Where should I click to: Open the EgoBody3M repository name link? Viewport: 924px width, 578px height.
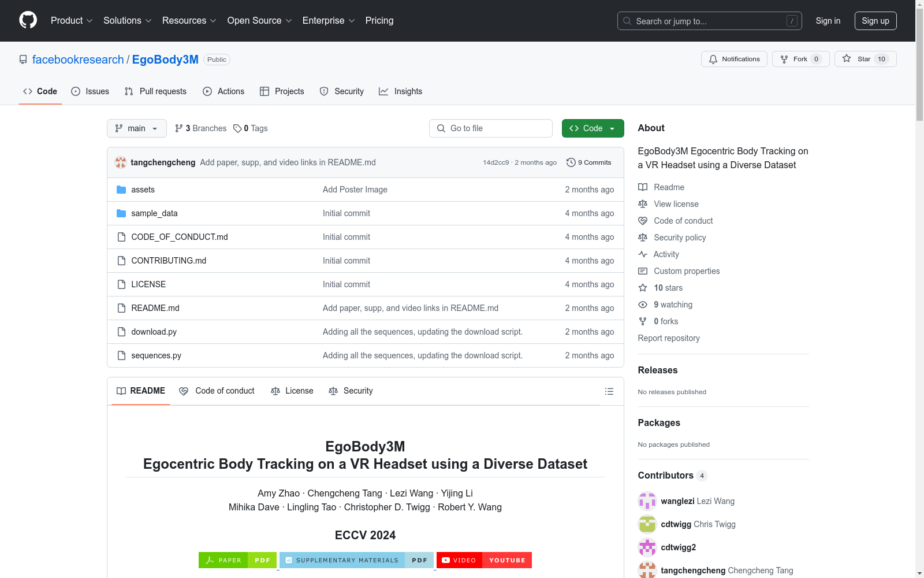point(165,60)
